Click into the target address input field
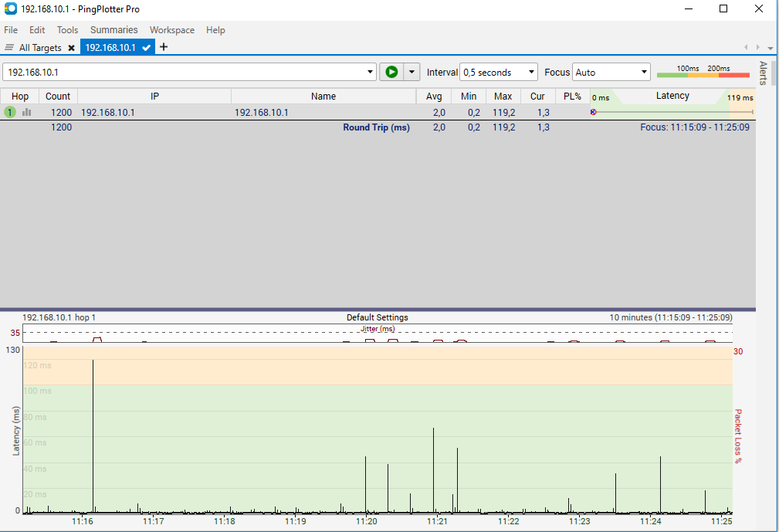This screenshot has height=532, width=779. 185,72
